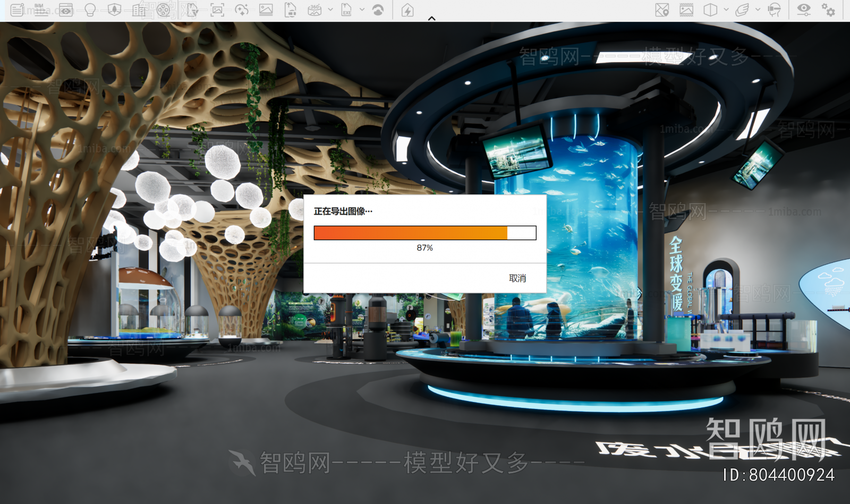This screenshot has width=850, height=504.
Task: Select the 360 panorama export icon
Action: pyautogui.click(x=314, y=10)
